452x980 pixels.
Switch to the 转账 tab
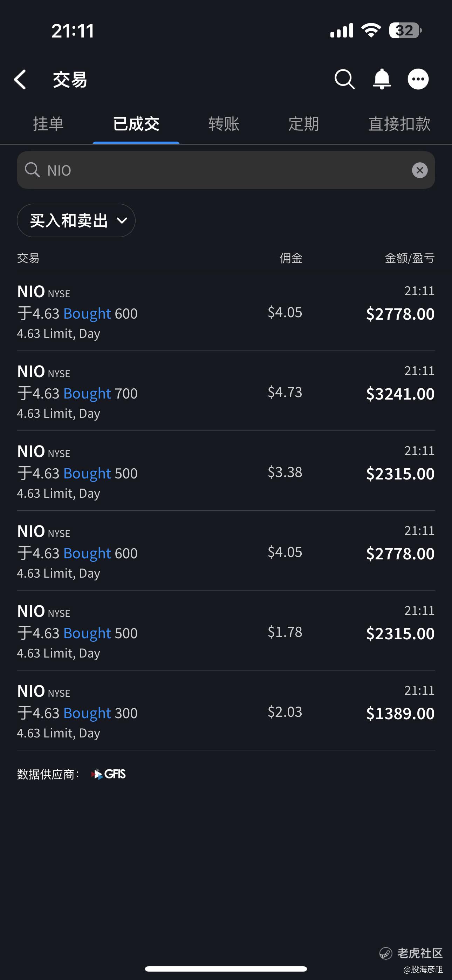(x=224, y=124)
